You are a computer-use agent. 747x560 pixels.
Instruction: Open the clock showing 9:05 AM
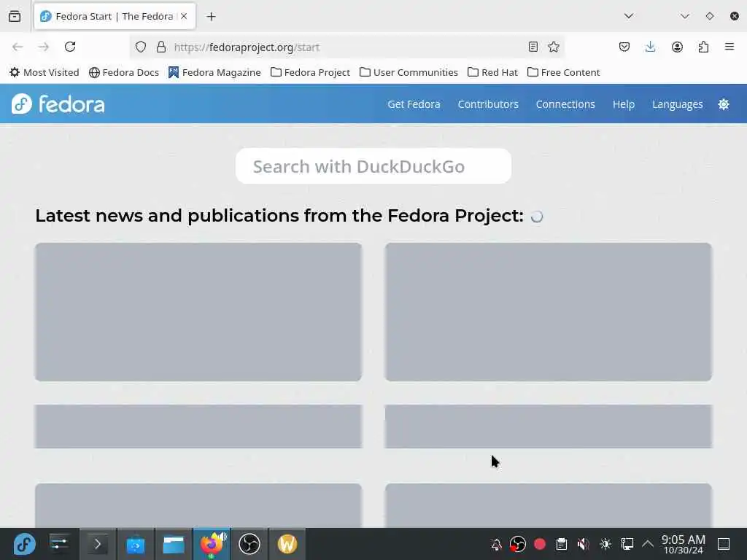point(683,544)
